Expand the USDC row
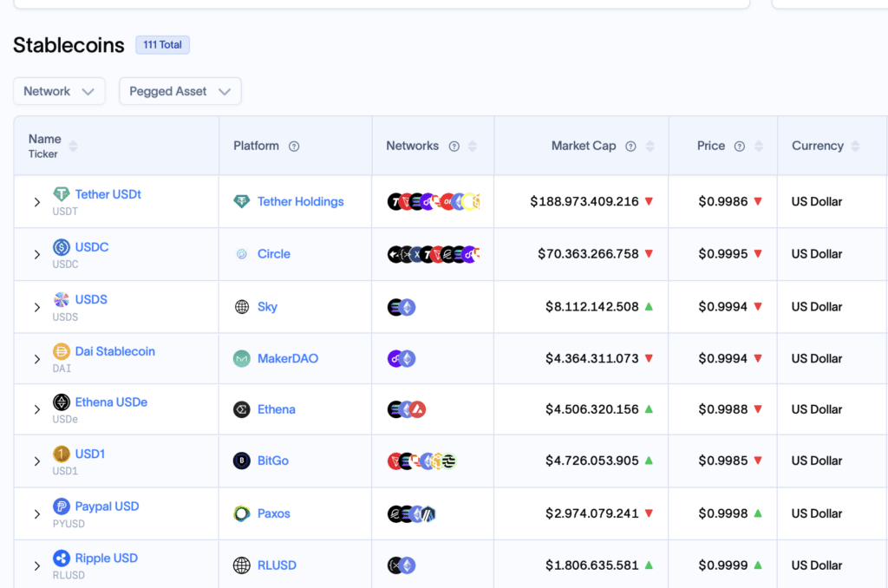888x588 pixels. click(x=36, y=255)
